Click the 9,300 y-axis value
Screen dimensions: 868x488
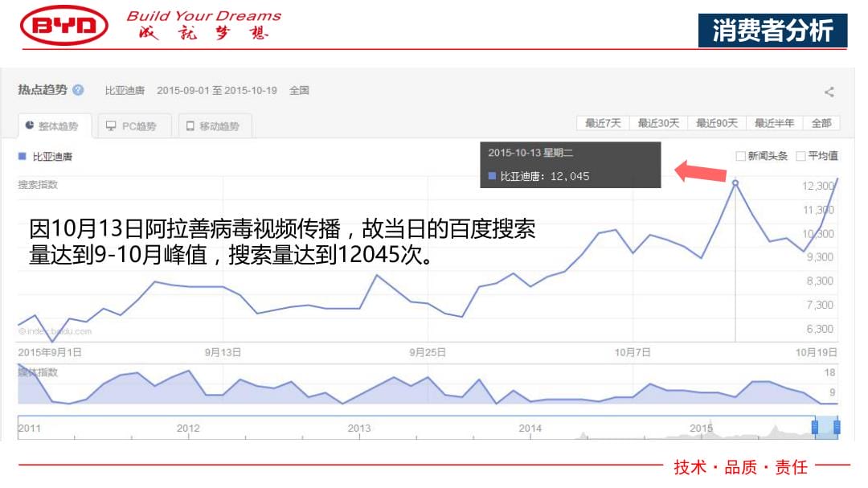point(820,257)
